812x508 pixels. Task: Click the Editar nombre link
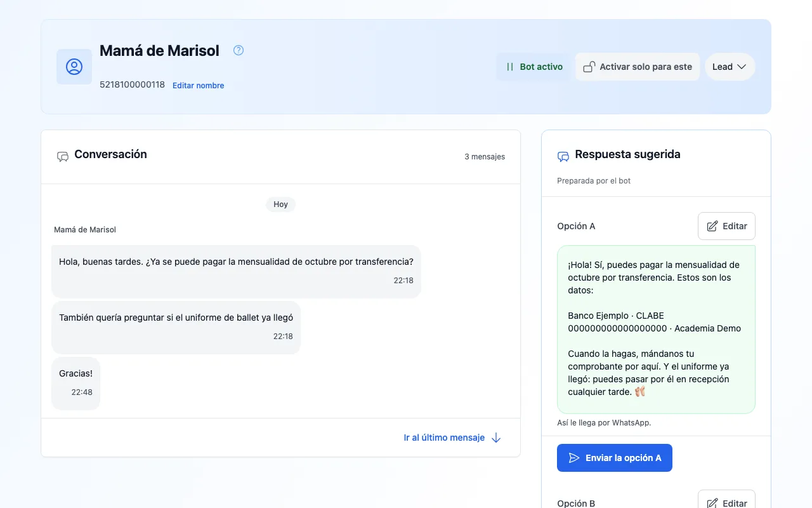pos(198,85)
